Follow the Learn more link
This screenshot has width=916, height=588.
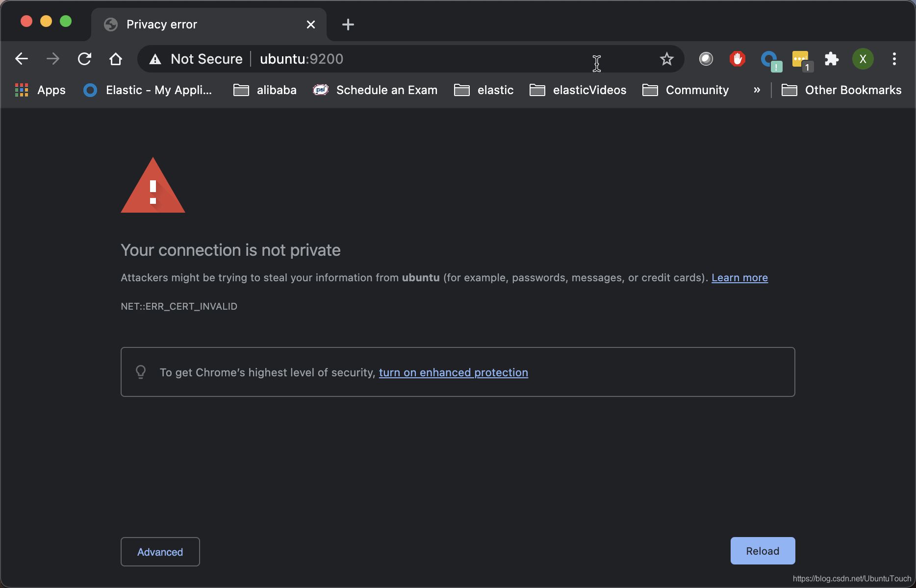[x=739, y=278]
